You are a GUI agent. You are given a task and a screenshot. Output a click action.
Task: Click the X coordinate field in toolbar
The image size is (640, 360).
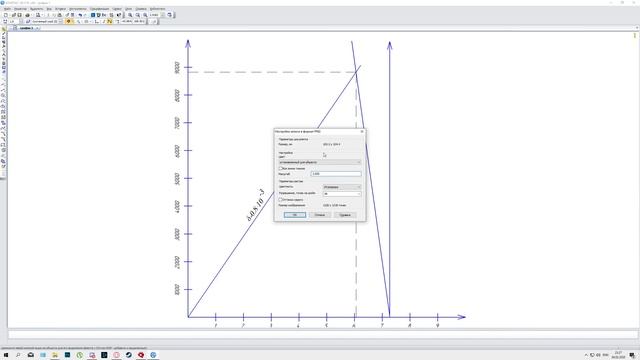coord(127,21)
